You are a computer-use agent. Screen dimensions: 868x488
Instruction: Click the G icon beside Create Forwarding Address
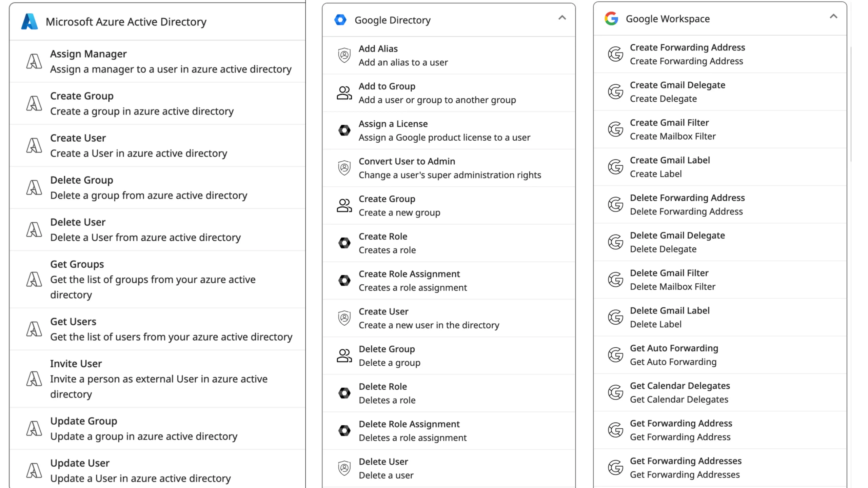click(x=615, y=54)
